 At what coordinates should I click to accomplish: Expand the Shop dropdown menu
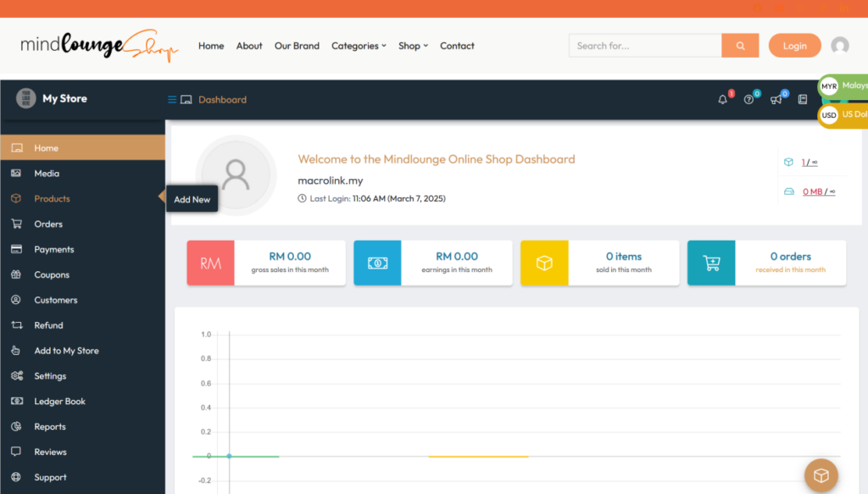click(x=413, y=46)
